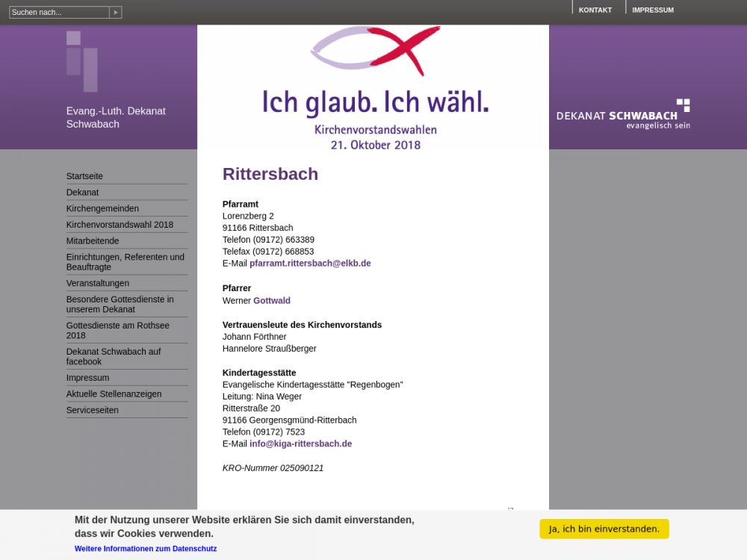Open Veranstaltungen from the sidebar
This screenshot has height=560, width=747.
click(x=98, y=284)
